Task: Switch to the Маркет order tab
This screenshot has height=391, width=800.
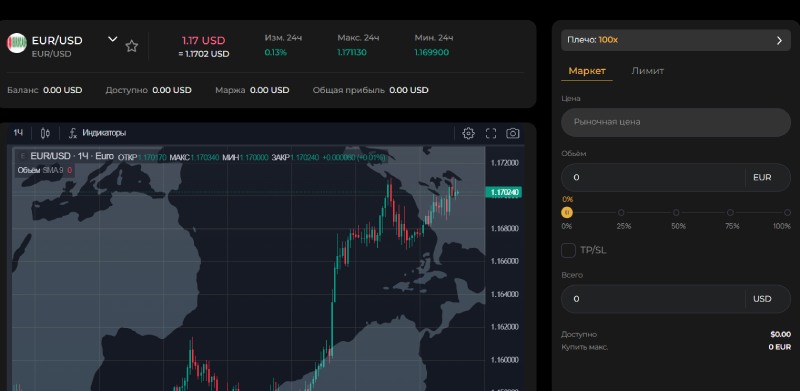Action: point(587,71)
